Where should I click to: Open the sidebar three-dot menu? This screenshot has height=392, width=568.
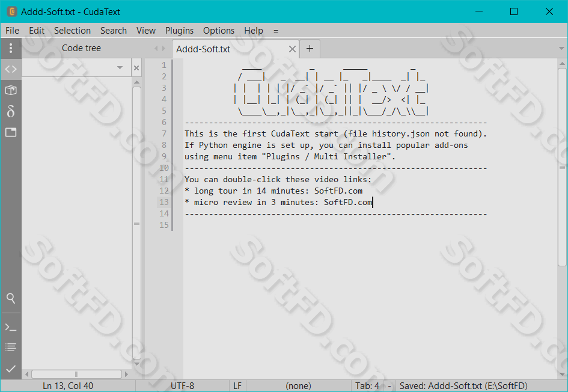(x=11, y=48)
